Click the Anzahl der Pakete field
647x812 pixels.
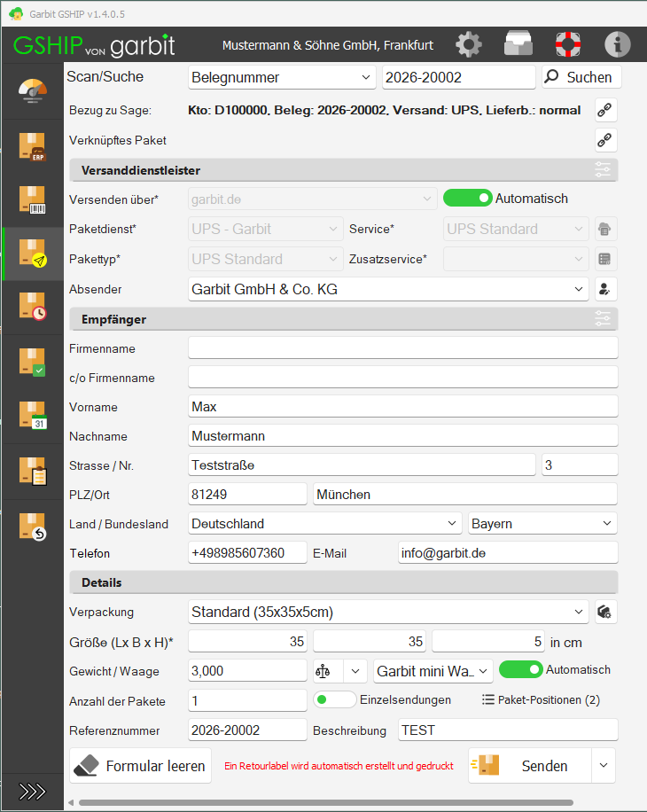[x=247, y=700]
